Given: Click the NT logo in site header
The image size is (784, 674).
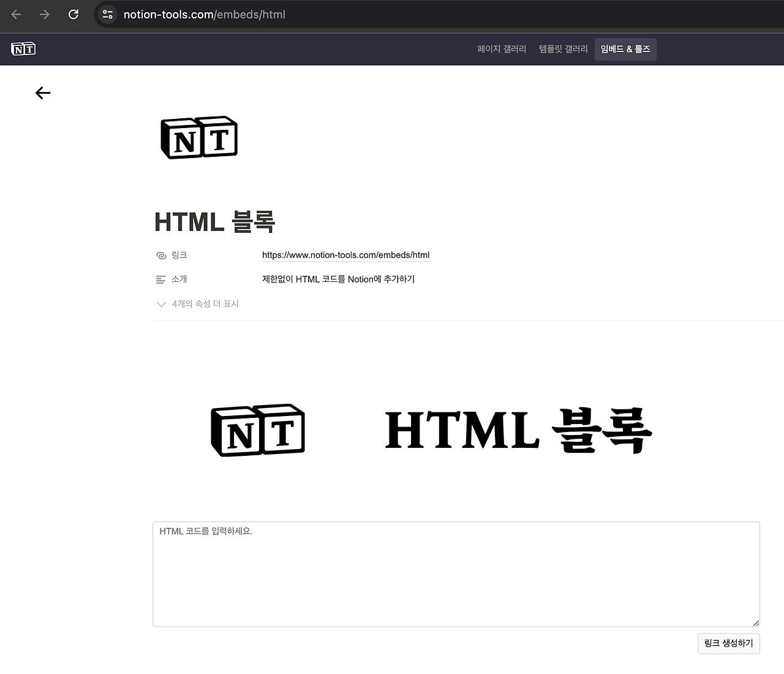Looking at the screenshot, I should pos(23,49).
